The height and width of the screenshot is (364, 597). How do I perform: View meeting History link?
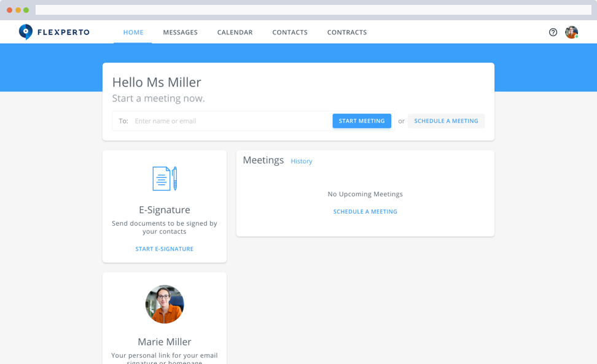(x=302, y=161)
